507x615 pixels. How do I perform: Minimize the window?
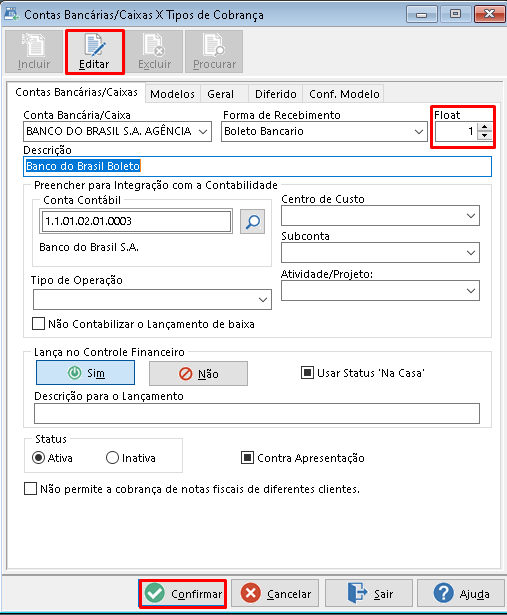tap(422, 15)
